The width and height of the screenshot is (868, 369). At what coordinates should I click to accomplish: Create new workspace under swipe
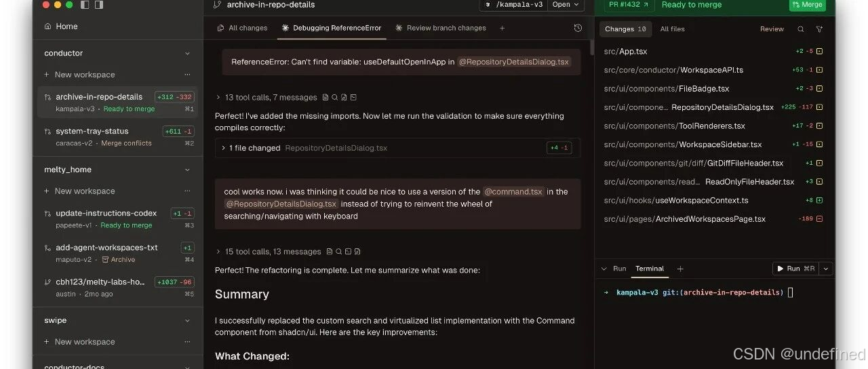[x=79, y=342]
